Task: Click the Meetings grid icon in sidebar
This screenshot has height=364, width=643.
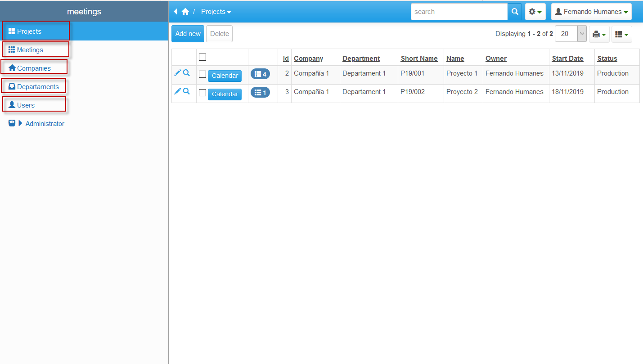Action: pyautogui.click(x=12, y=49)
